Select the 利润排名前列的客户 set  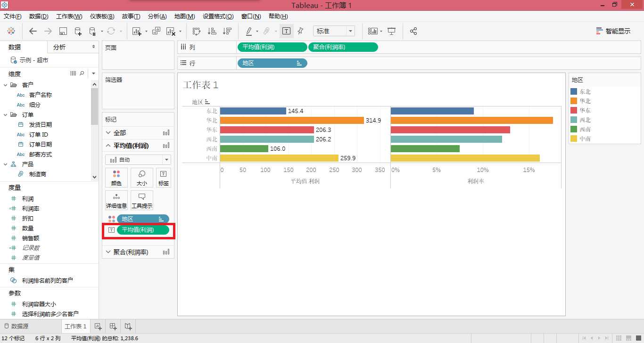tap(48, 280)
